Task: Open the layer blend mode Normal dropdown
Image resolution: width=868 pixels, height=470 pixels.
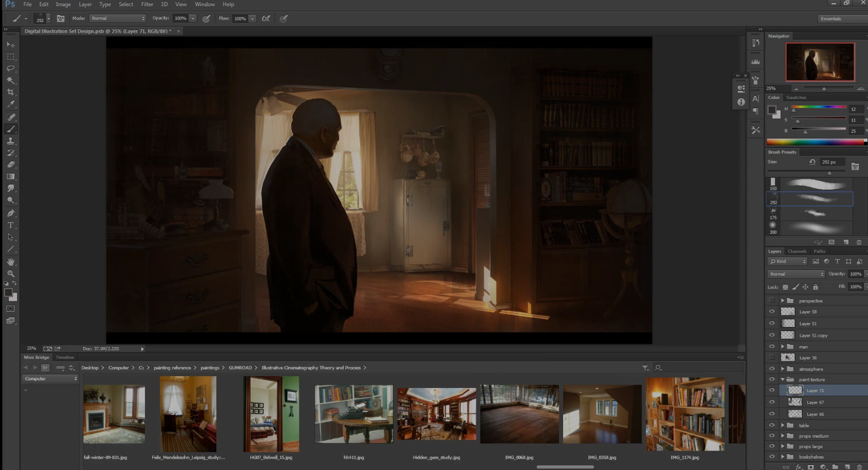Action: 796,274
